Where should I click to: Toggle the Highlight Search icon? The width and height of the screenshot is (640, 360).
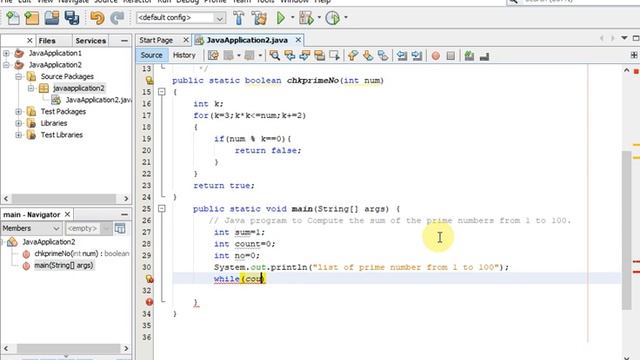pos(319,56)
